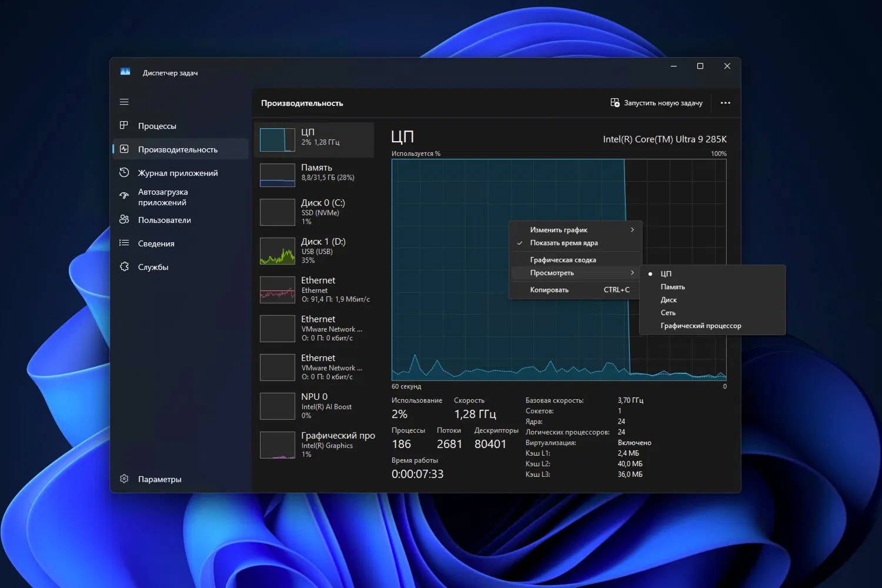Open the three-dots more options menu
The width and height of the screenshot is (882, 588).
726,103
